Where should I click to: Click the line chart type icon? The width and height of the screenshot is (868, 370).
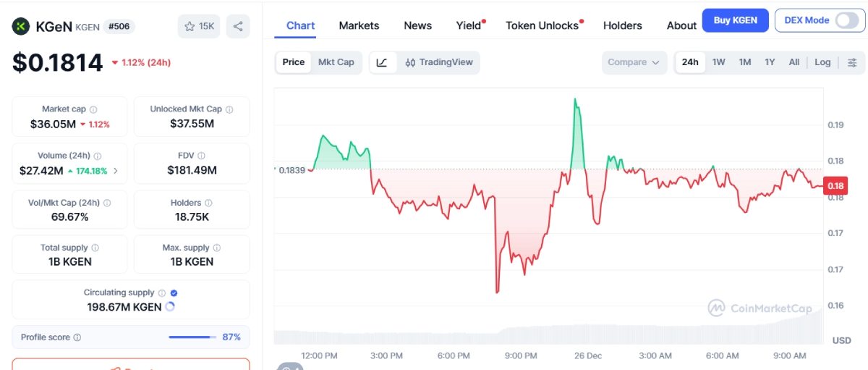pyautogui.click(x=382, y=62)
